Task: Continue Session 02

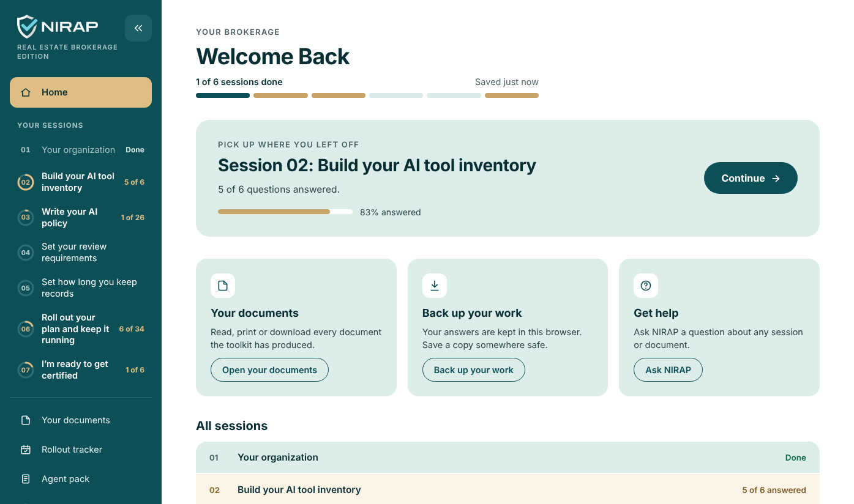Action: click(x=751, y=178)
